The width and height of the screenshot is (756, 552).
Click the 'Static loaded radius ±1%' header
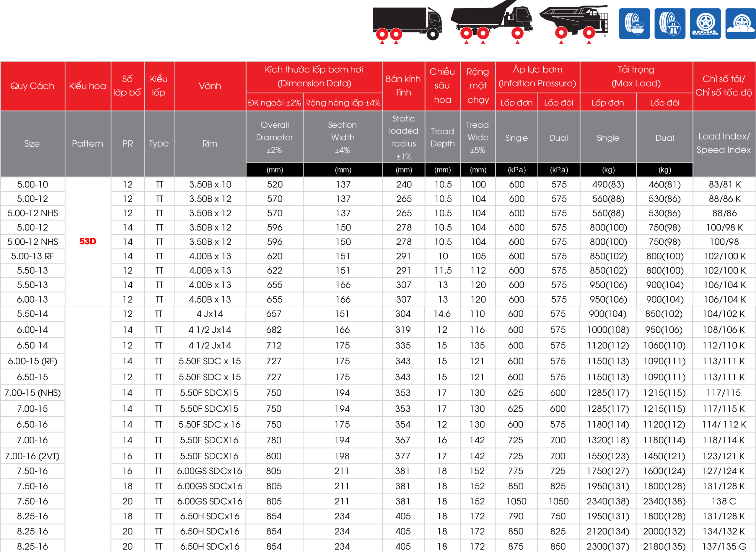(403, 137)
